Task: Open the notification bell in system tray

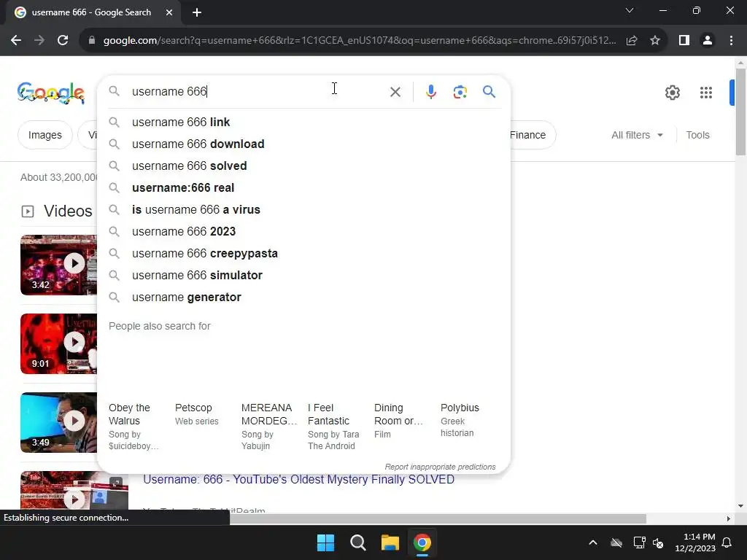Action: 727,542
